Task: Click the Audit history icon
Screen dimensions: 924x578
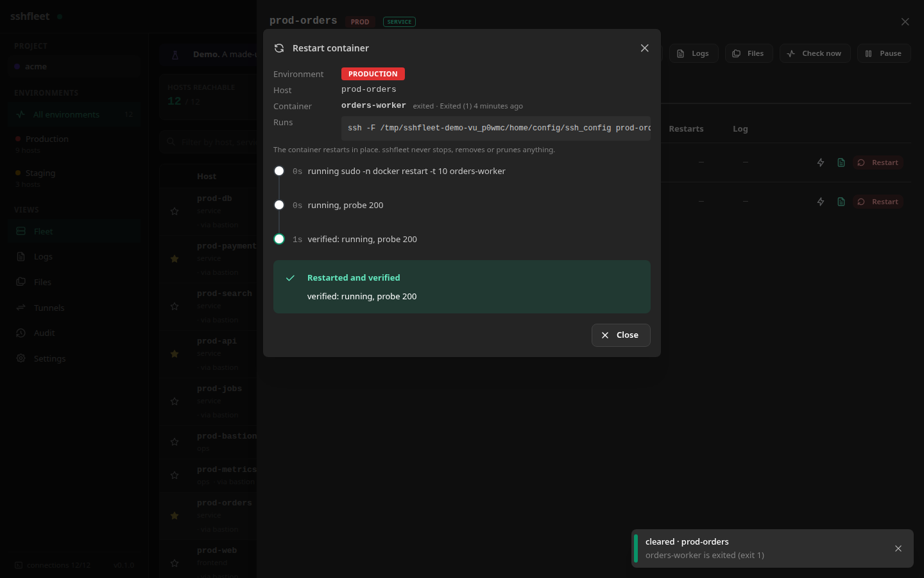Action: 21,333
